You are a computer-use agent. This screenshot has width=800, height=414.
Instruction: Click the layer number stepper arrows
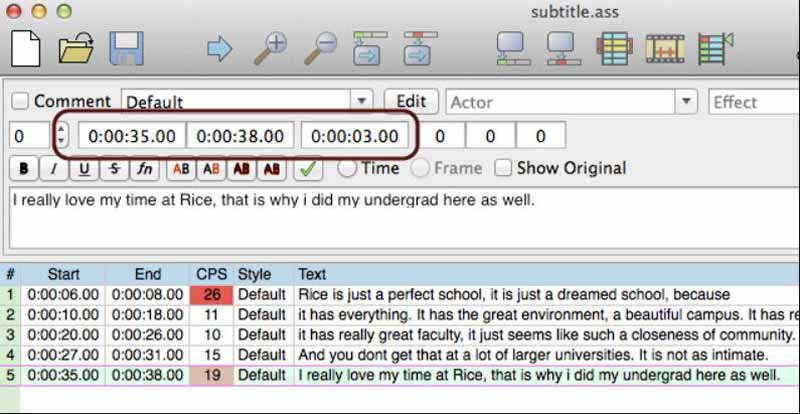61,135
